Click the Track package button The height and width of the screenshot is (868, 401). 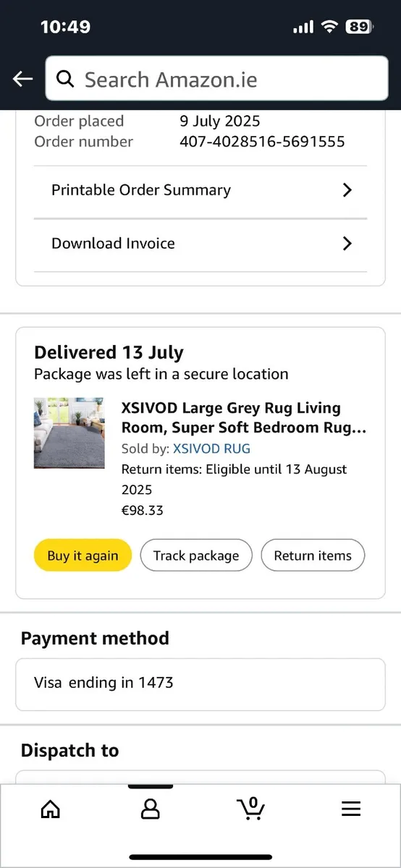point(196,556)
